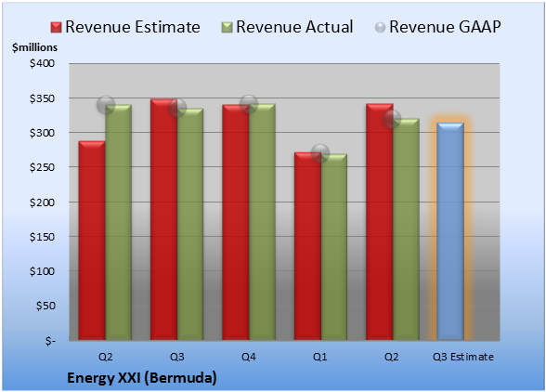Select the red estimate bar for Q3

click(163, 219)
